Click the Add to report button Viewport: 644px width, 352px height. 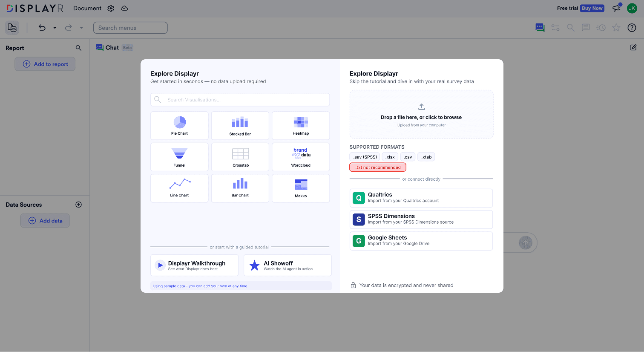click(45, 64)
